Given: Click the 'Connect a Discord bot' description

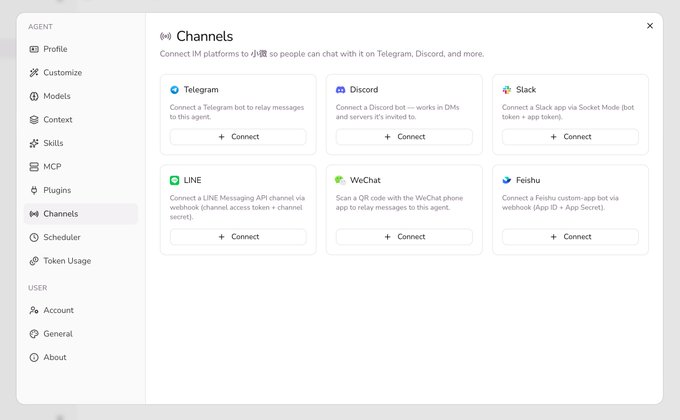Looking at the screenshot, I should 397,112.
